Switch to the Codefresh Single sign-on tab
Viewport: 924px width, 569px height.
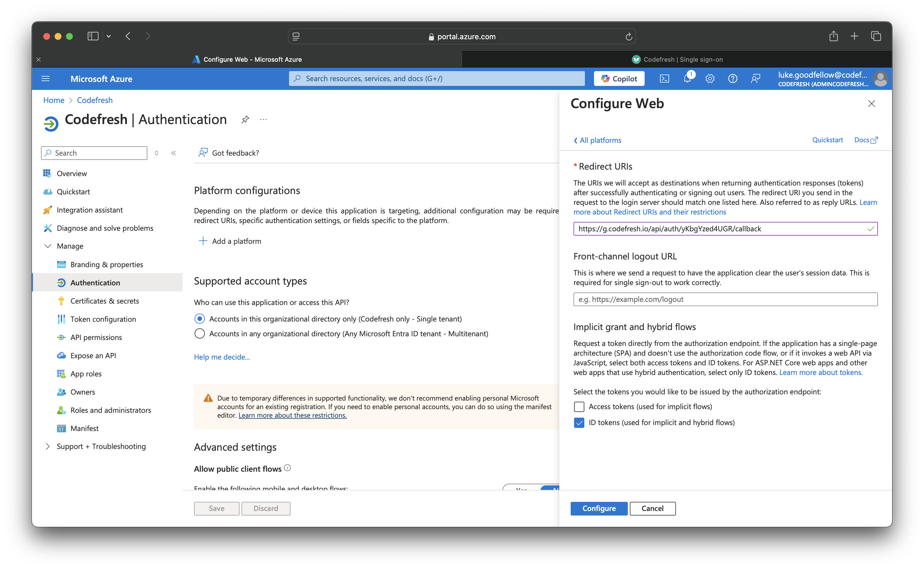(676, 59)
